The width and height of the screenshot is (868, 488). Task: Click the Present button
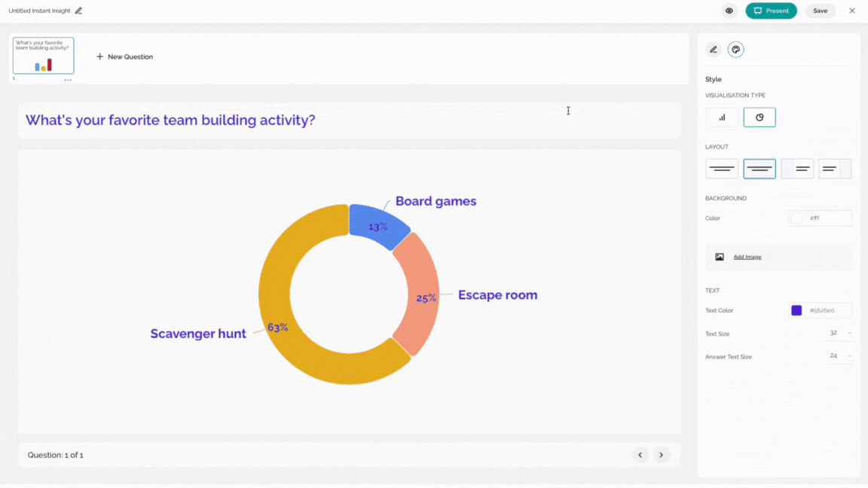pos(771,11)
